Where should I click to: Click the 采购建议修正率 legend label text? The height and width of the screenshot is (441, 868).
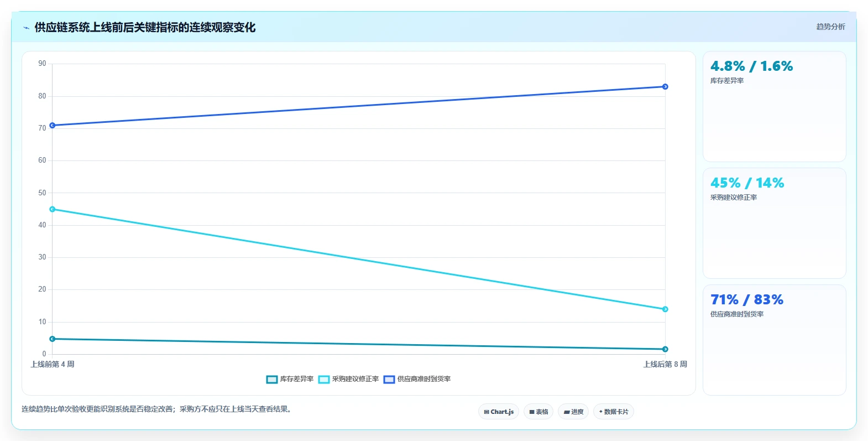coord(355,379)
